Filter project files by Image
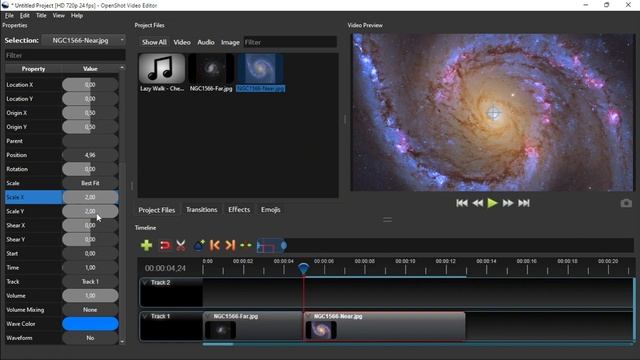640x360 pixels. pyautogui.click(x=230, y=42)
